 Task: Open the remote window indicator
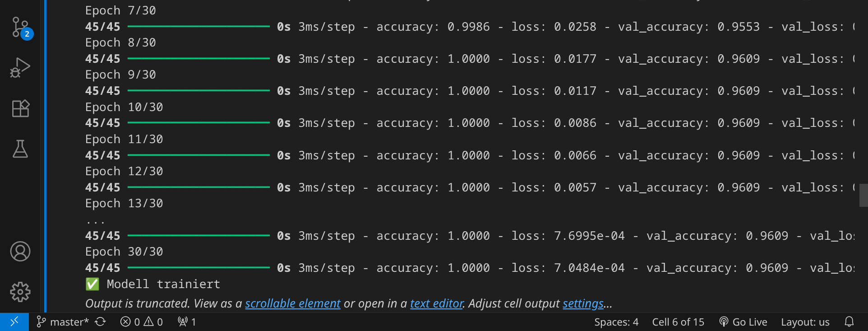(14, 322)
